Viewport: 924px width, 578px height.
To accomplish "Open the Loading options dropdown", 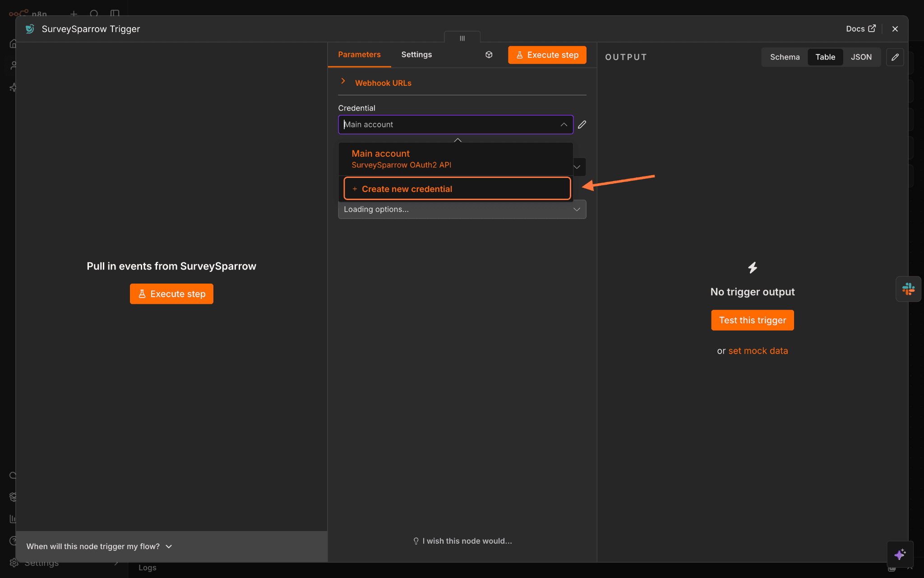I will pos(462,210).
